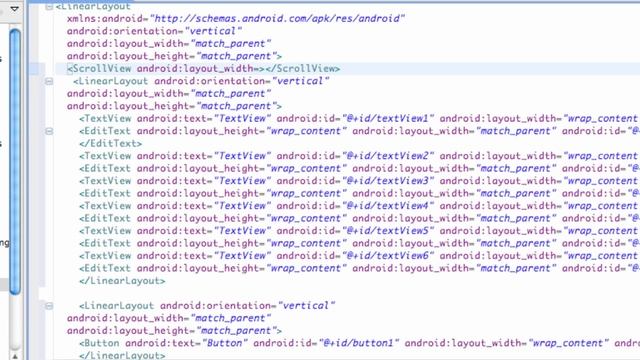Image resolution: width=640 pixels, height=360 pixels.
Task: Click the TextView line with id textView6
Action: click(x=359, y=256)
